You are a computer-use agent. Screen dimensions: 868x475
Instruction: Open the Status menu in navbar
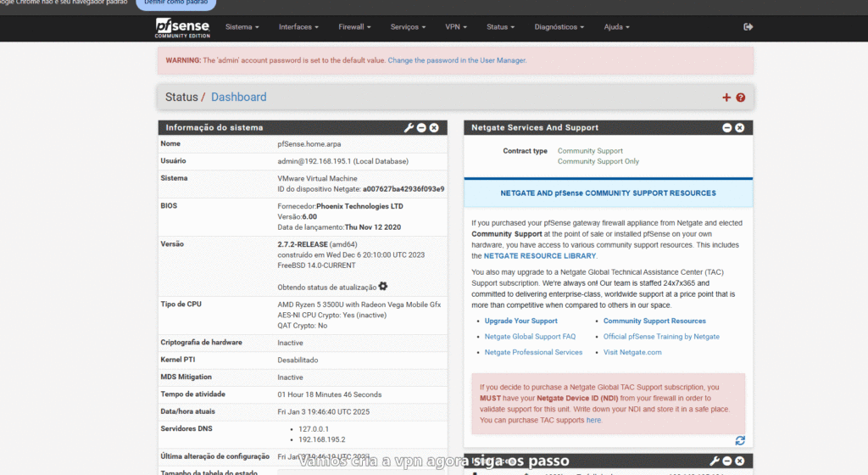click(500, 26)
